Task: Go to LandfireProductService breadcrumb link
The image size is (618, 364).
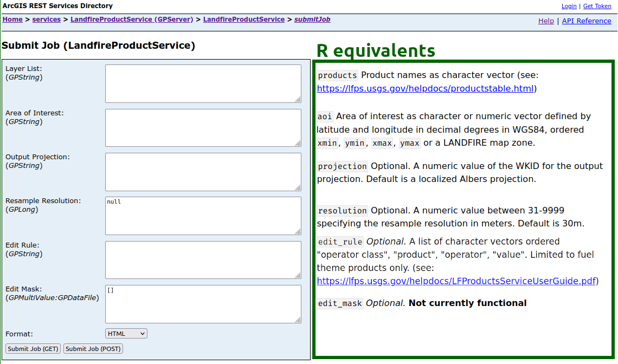Action: tap(244, 19)
